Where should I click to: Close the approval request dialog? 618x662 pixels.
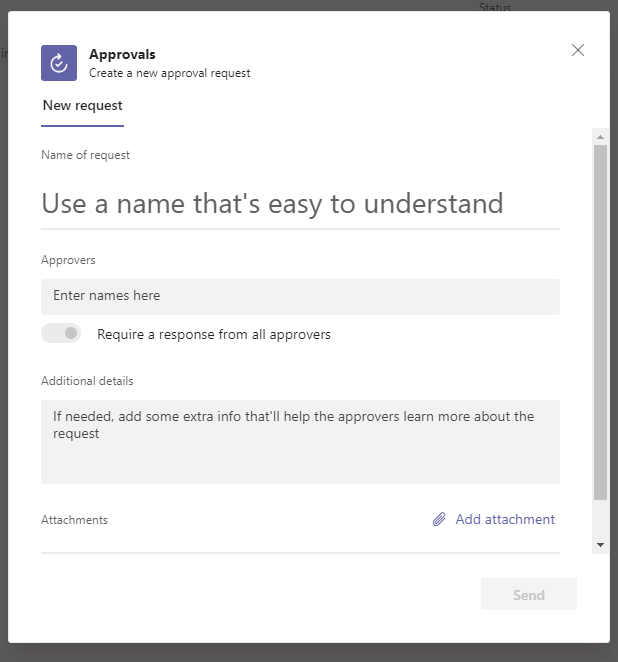click(577, 50)
